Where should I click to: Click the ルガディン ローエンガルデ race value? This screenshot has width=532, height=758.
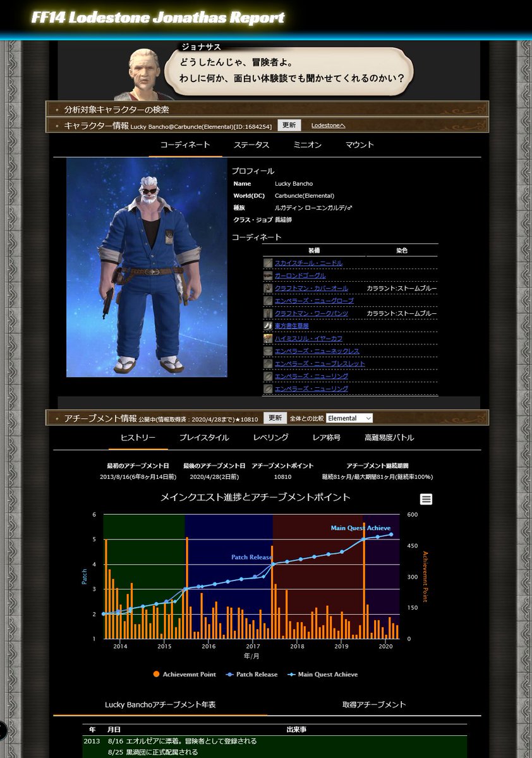coord(313,208)
